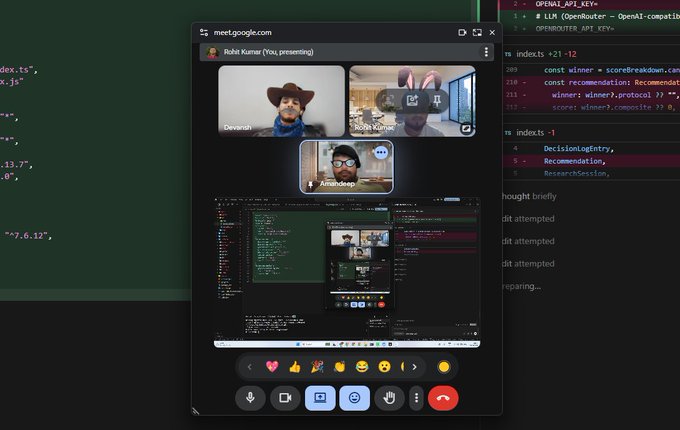Image resolution: width=680 pixels, height=430 pixels.
Task: Pin Rohit Kumar's video tile
Action: point(437,101)
